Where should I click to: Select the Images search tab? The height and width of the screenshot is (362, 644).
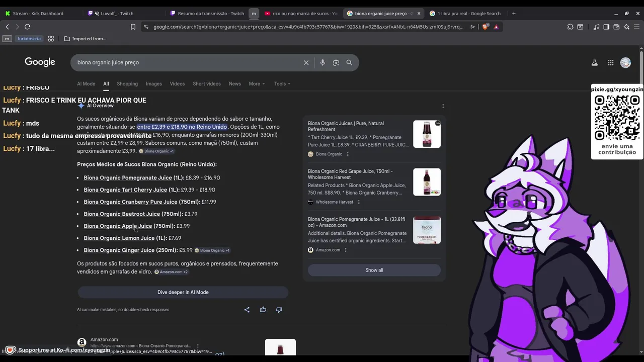(154, 84)
